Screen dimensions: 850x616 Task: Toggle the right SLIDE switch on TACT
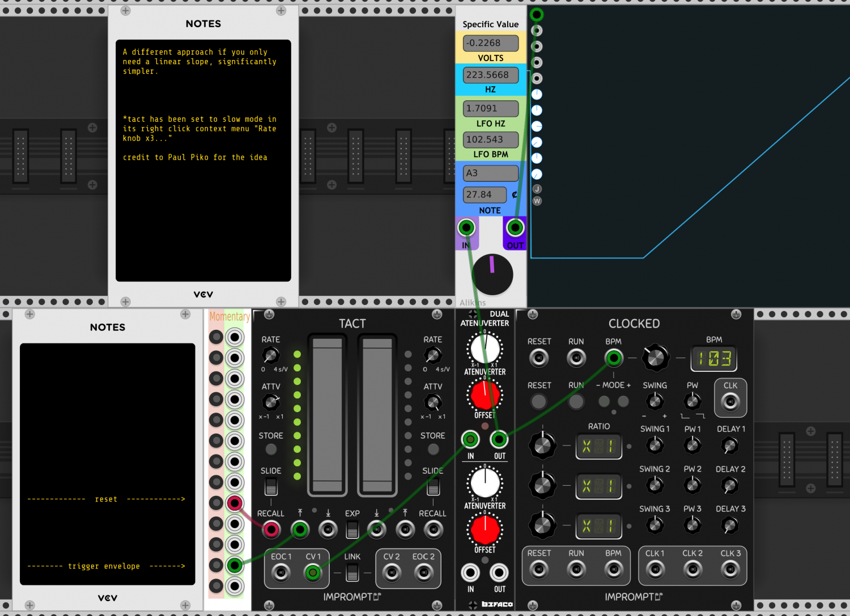click(433, 487)
